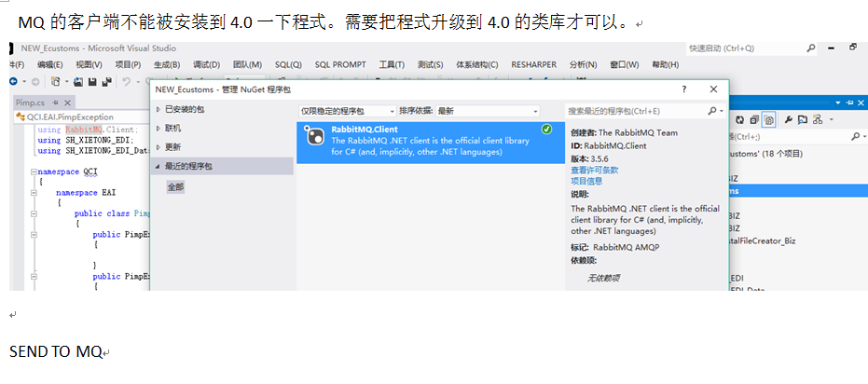
Task: Expand the 联机 category in NuGet dialog
Action: pos(158,129)
